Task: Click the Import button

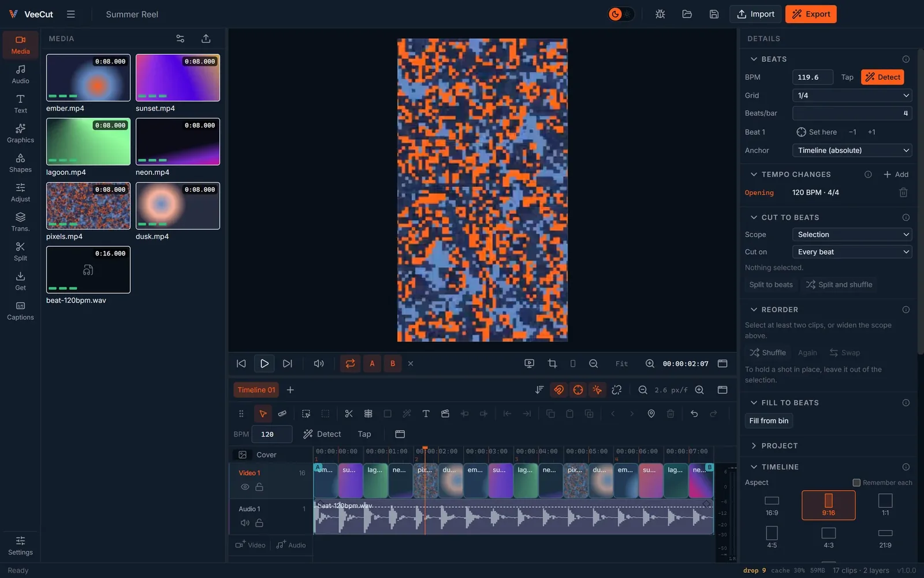Action: pyautogui.click(x=755, y=14)
